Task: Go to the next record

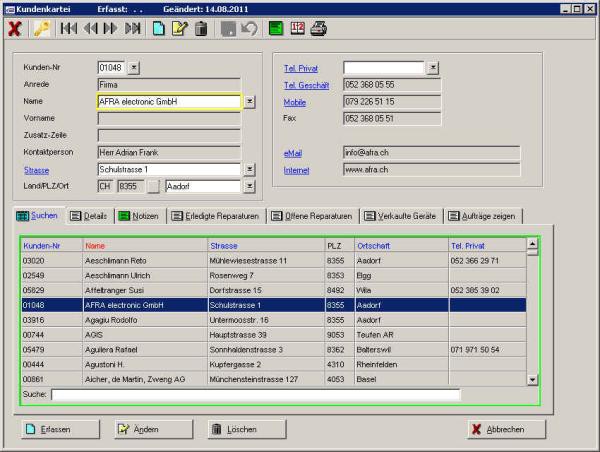Action: (x=111, y=29)
